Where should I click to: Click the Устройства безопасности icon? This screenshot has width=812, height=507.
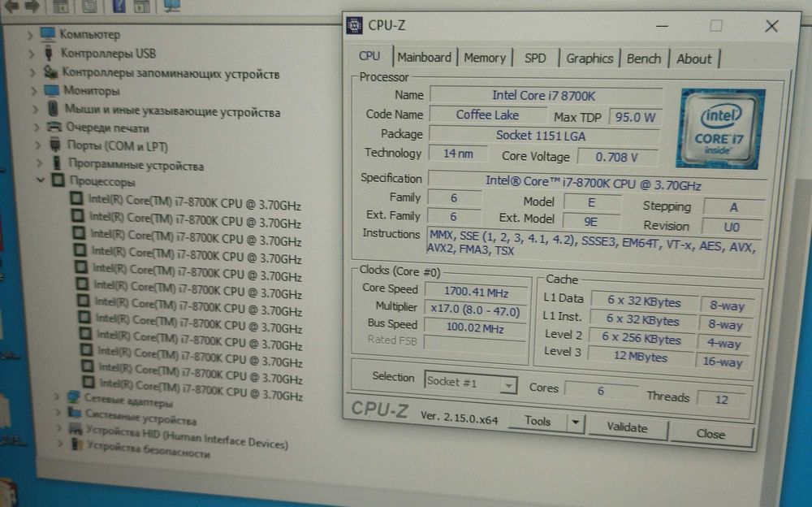coord(77,444)
